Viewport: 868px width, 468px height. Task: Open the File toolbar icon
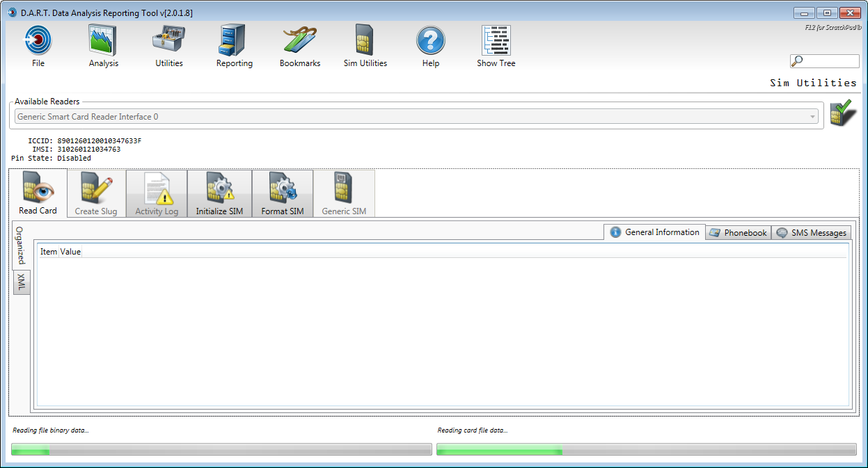coord(38,40)
